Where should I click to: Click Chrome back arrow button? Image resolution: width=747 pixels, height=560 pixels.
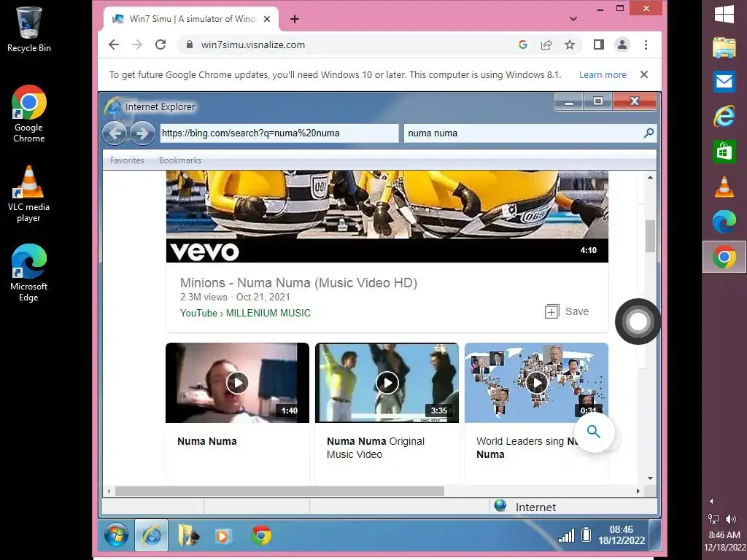113,44
